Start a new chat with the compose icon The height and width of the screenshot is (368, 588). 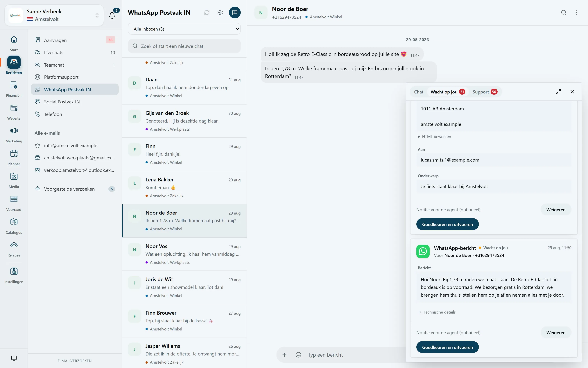235,12
